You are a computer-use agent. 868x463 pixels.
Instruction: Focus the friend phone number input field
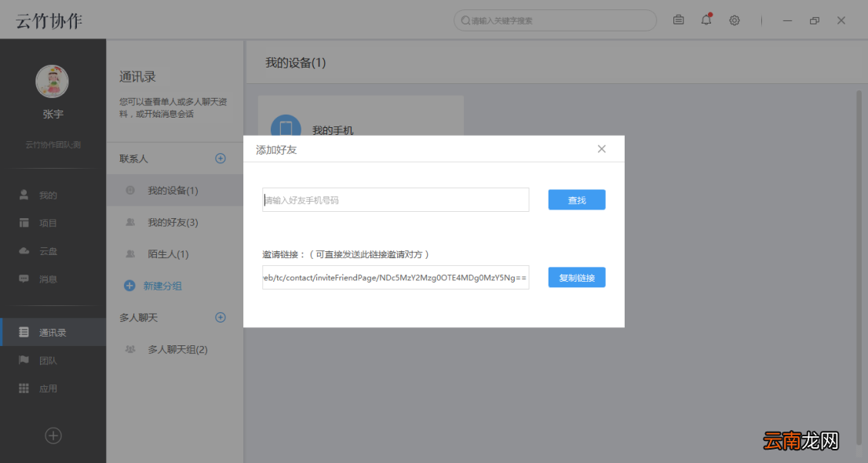tap(396, 200)
